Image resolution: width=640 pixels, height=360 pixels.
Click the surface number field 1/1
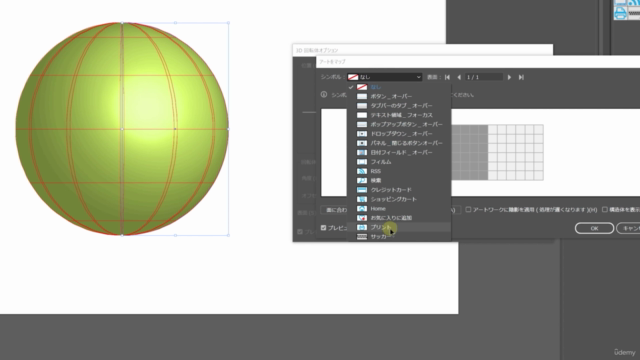click(x=484, y=77)
